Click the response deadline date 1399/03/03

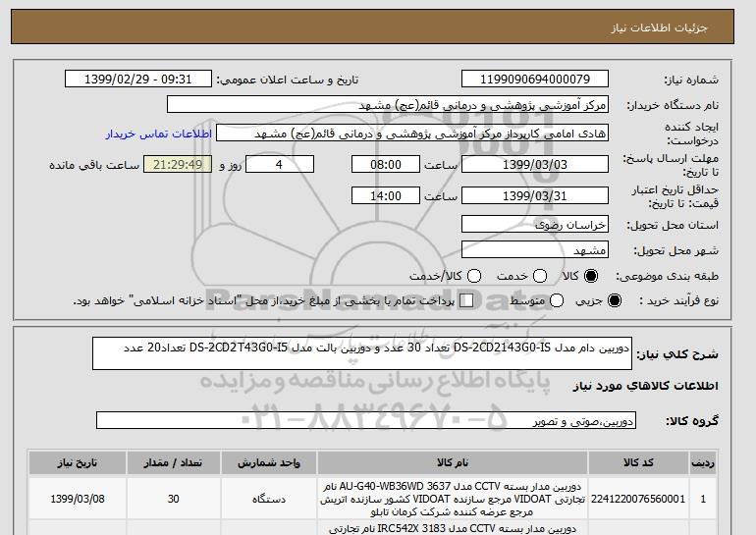coord(535,164)
